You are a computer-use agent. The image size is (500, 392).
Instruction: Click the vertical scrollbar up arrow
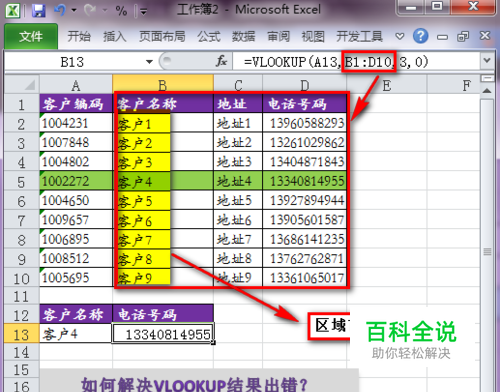(x=487, y=91)
